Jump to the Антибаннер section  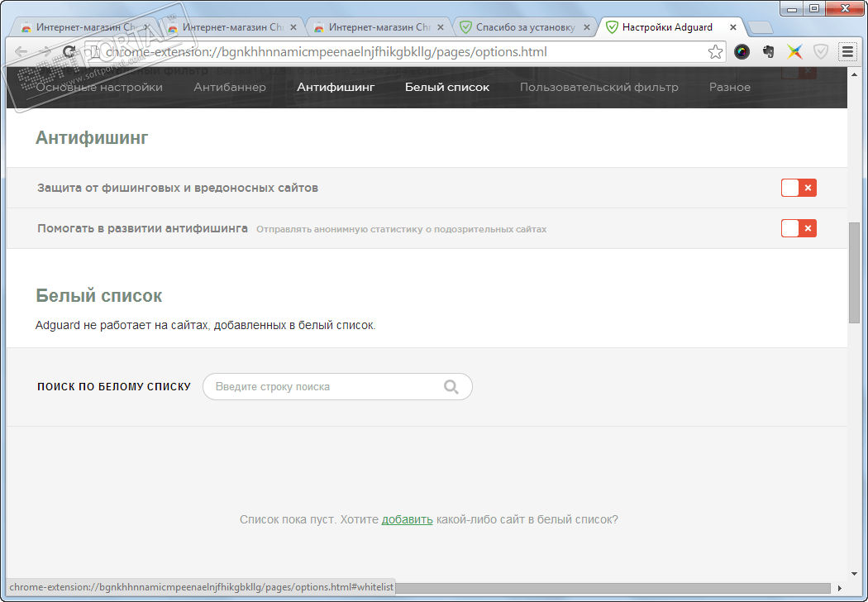pyautogui.click(x=230, y=87)
